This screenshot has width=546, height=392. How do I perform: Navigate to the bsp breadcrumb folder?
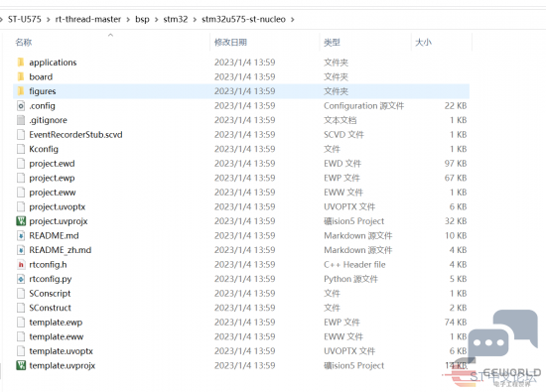142,19
